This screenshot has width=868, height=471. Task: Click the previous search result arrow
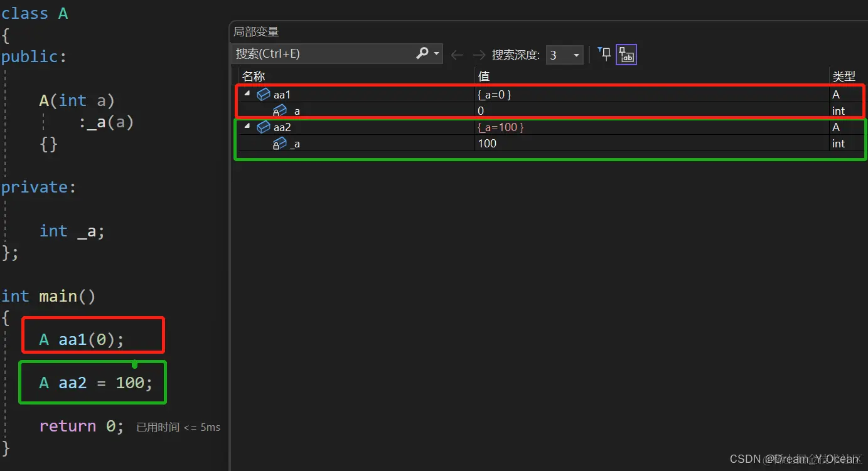click(457, 55)
